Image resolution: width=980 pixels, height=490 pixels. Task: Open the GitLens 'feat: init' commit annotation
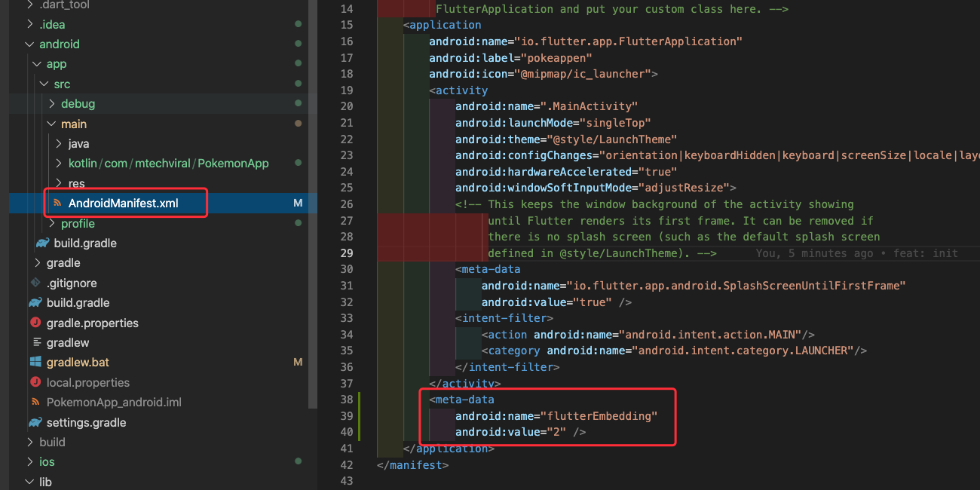pyautogui.click(x=858, y=253)
